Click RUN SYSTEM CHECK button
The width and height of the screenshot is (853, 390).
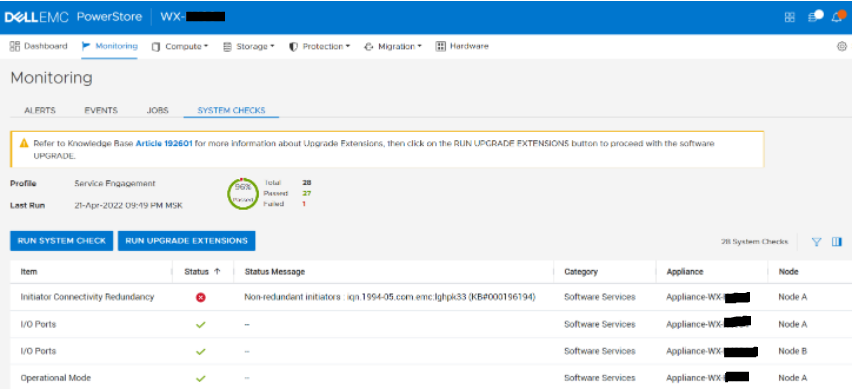(61, 241)
